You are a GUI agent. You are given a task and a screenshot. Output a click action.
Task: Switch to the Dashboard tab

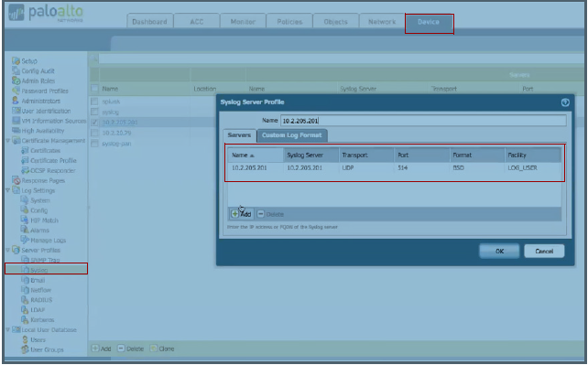(x=149, y=21)
